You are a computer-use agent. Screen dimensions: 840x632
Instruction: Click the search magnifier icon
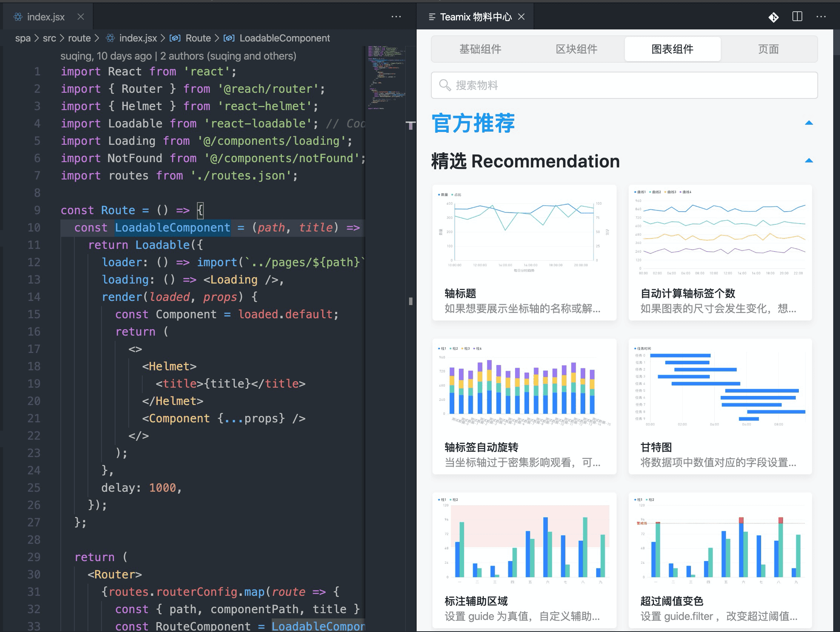pos(444,85)
